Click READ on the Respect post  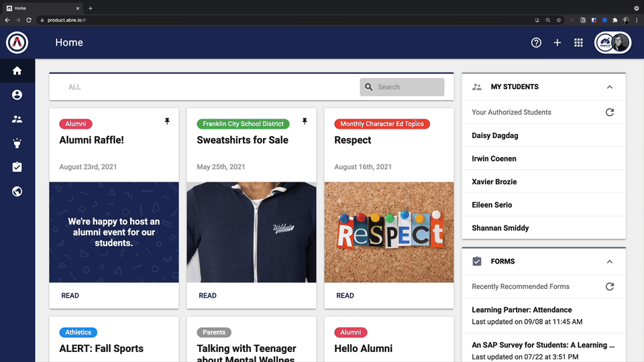click(345, 296)
